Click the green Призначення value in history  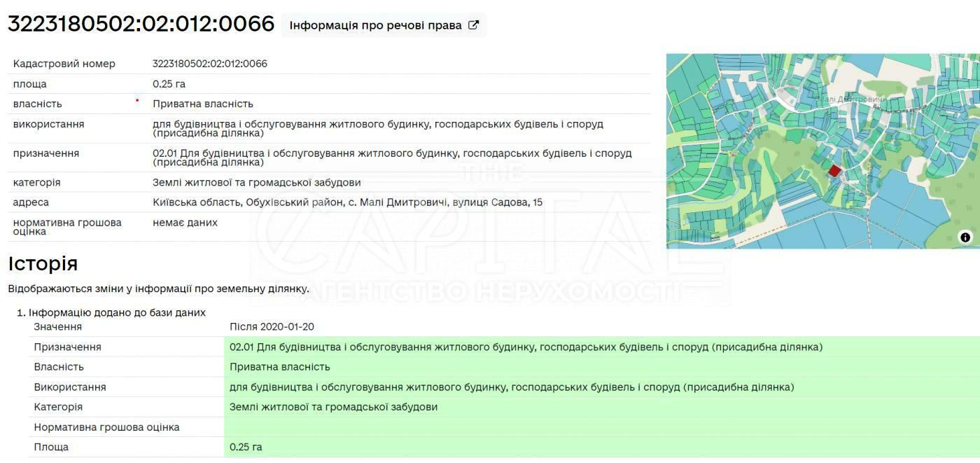coord(526,347)
